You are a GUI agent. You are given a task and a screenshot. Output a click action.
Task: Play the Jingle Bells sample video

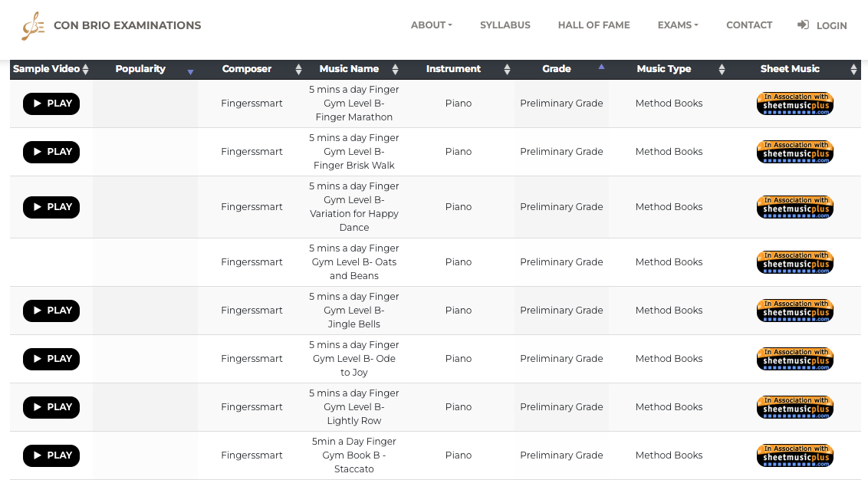coord(51,311)
